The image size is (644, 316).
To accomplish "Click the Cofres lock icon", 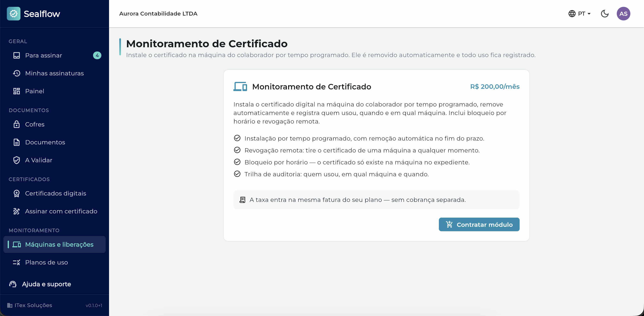I will coord(16,124).
